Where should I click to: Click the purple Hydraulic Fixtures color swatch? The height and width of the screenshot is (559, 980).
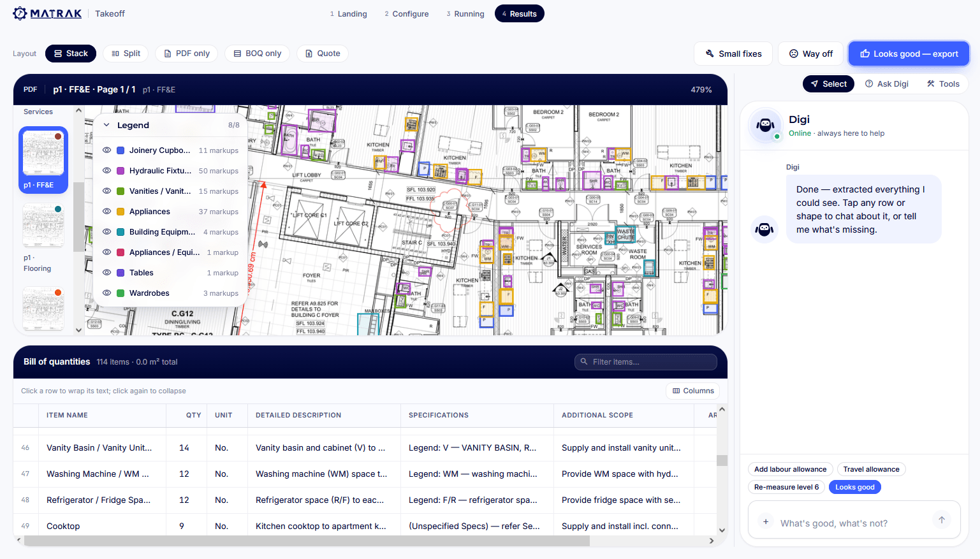click(121, 171)
